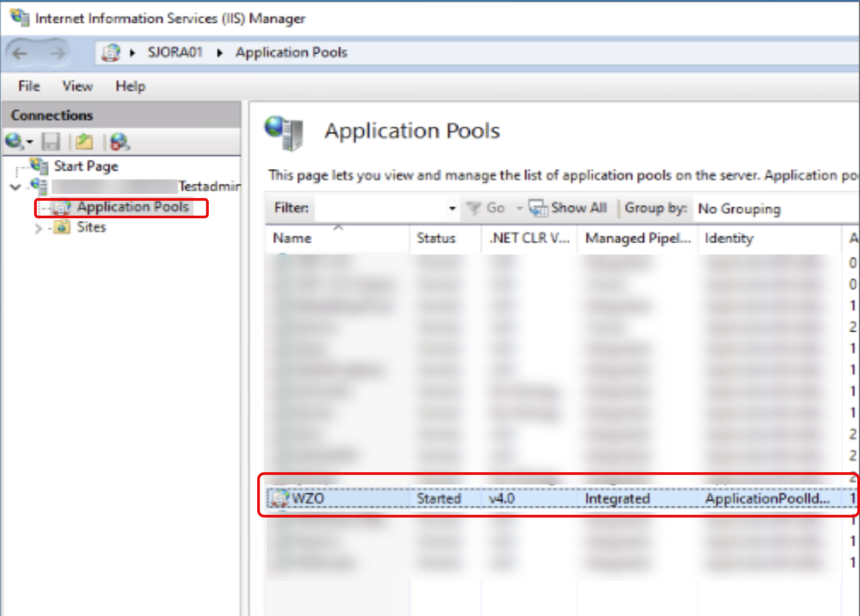Select Application Pools in Connections tree
This screenshot has width=860, height=616.
click(132, 207)
